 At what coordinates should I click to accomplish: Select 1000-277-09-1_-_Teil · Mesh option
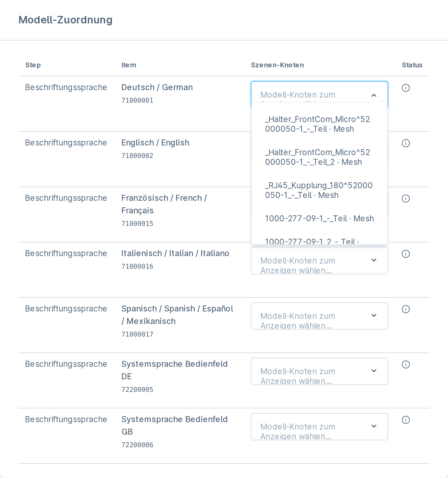point(319,218)
